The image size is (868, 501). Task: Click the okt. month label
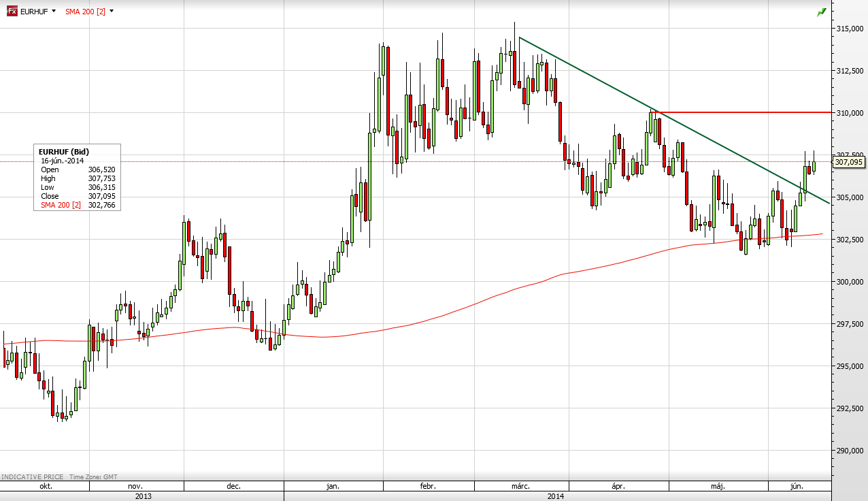(46, 487)
